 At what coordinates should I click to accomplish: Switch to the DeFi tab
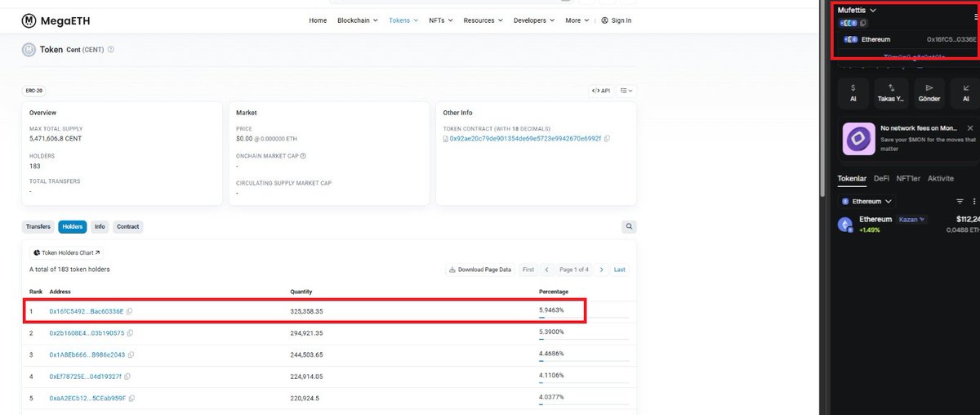coord(881,178)
